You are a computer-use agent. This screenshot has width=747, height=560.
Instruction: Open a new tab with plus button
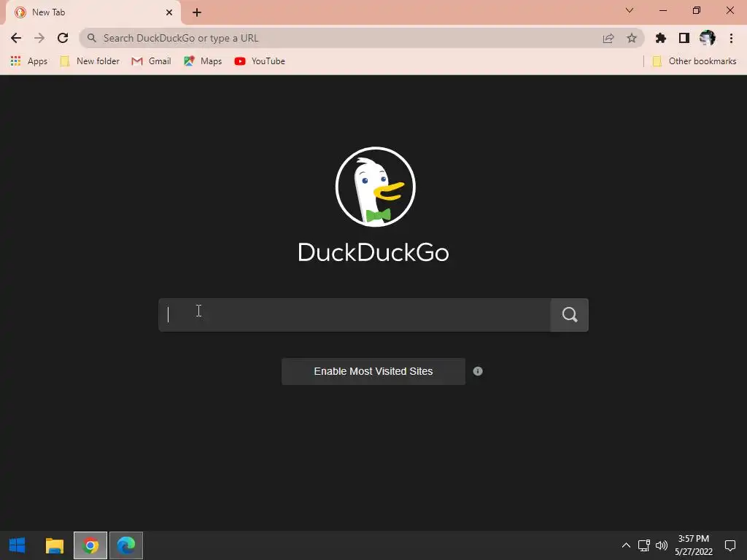[x=197, y=12]
